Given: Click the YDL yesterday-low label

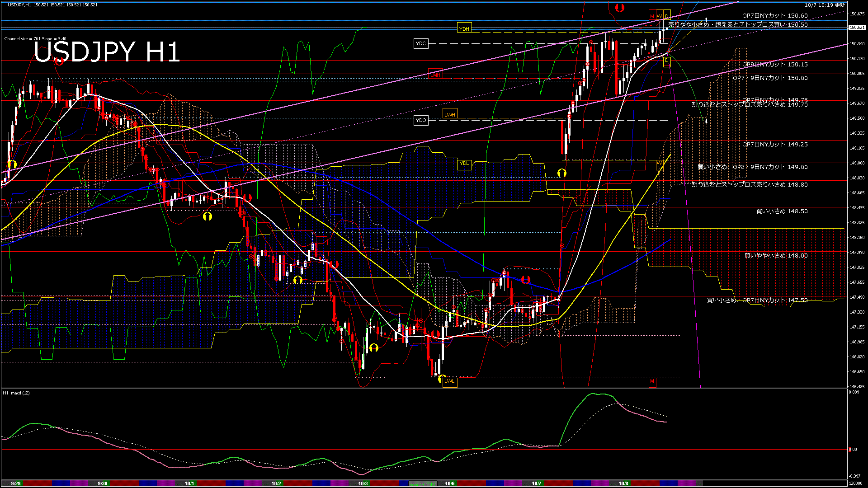Looking at the screenshot, I should 464,164.
